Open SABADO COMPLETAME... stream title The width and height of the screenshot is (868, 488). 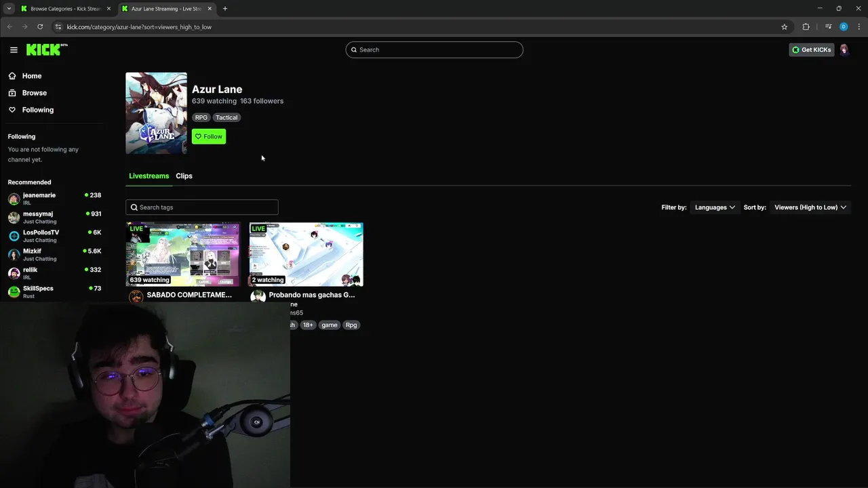[189, 295]
